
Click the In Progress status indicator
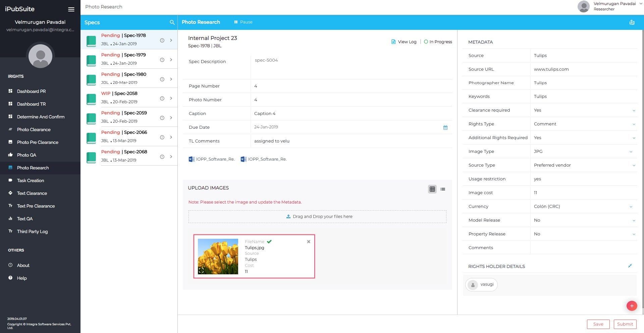click(x=438, y=42)
